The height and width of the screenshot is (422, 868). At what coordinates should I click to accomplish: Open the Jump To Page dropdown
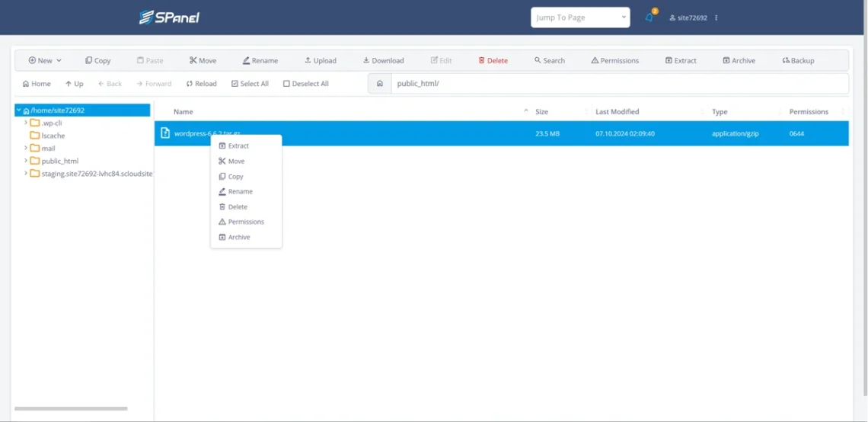tap(580, 18)
